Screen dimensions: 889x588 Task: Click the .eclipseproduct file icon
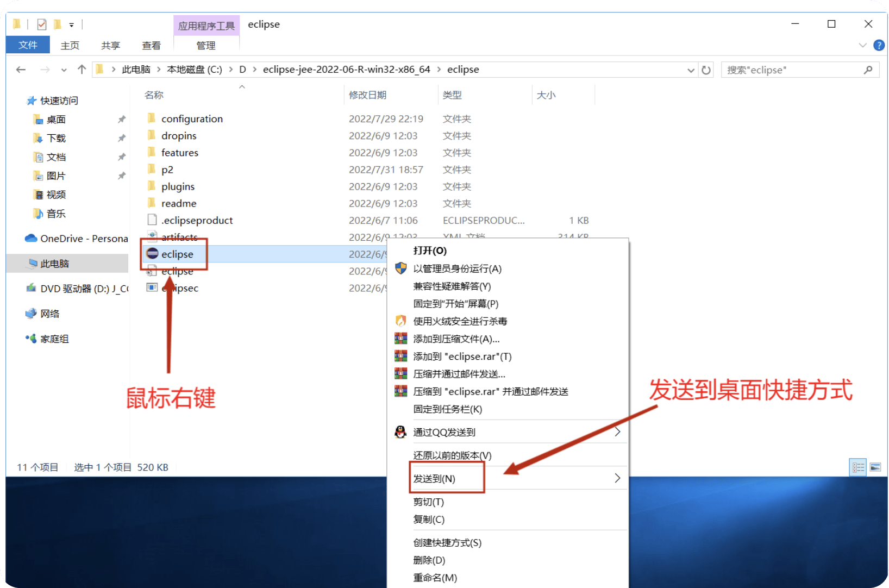(x=152, y=220)
